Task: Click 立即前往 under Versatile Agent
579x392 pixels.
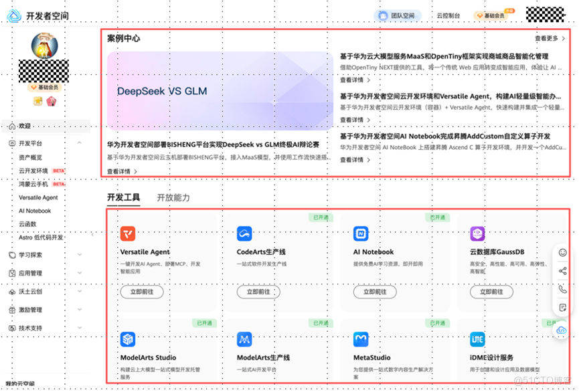Action: pos(141,292)
